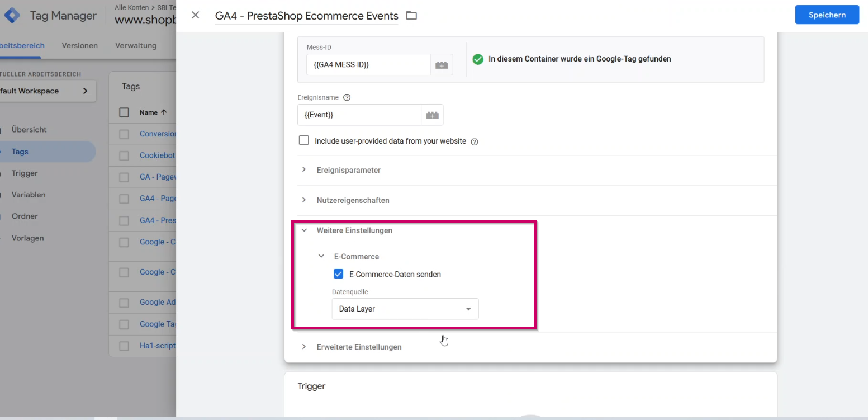
Task: Click into the Mess-ID input field
Action: (x=368, y=65)
